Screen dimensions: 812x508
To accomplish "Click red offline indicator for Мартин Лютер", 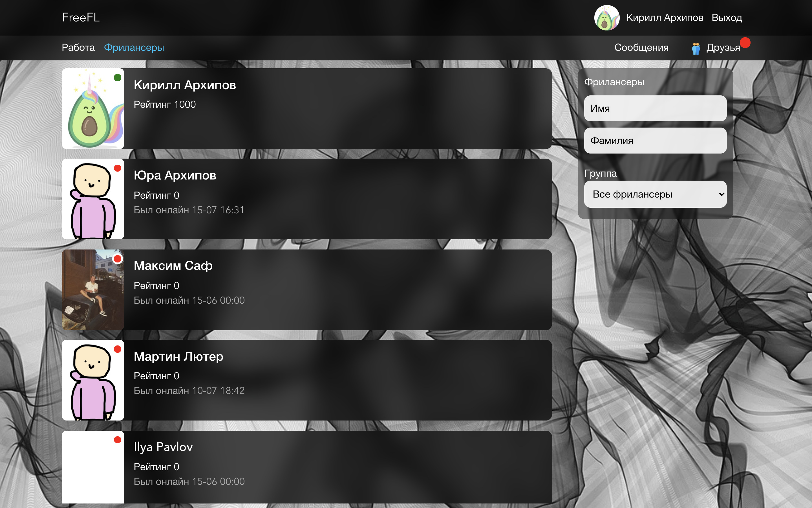I will click(118, 349).
